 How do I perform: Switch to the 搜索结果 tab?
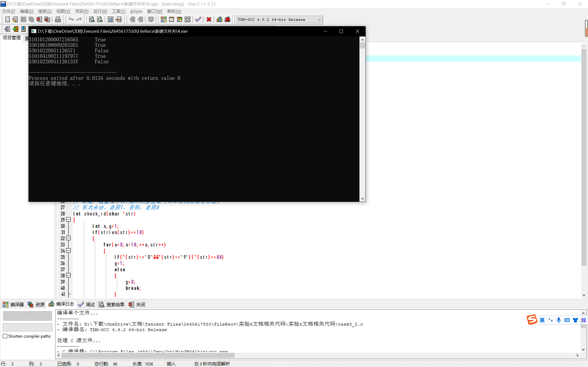point(112,304)
